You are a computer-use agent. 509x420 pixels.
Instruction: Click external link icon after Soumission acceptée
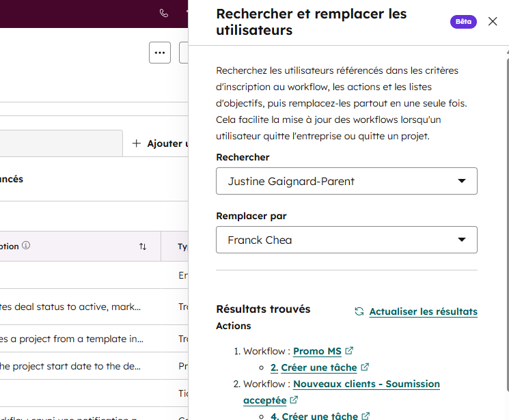(x=294, y=400)
